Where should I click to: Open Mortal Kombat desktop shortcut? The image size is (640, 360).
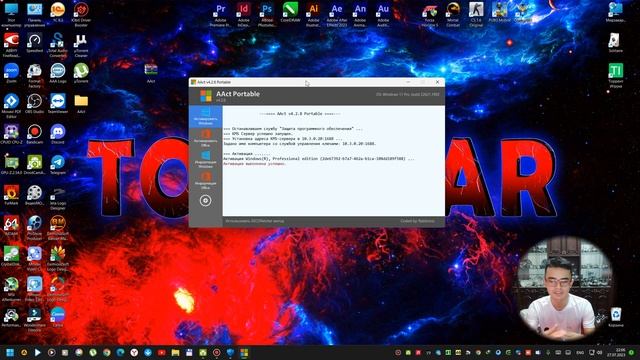coord(453,14)
